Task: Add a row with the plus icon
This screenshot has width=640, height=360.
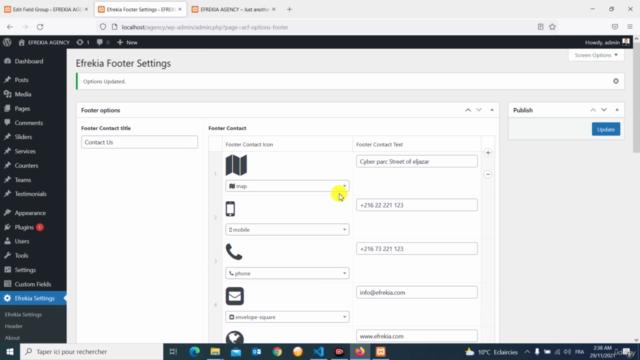Action: (488, 153)
